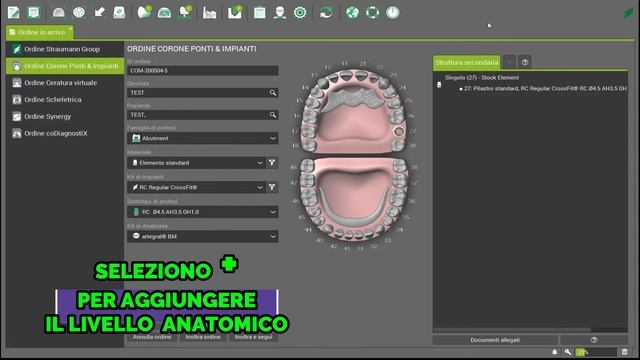Click the filter icon beside Kit di impianti
The width and height of the screenshot is (640, 360).
(272, 187)
